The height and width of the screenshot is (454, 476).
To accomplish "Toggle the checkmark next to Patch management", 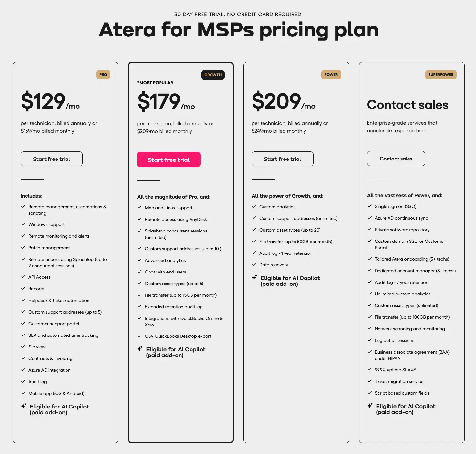I will pyautogui.click(x=23, y=247).
